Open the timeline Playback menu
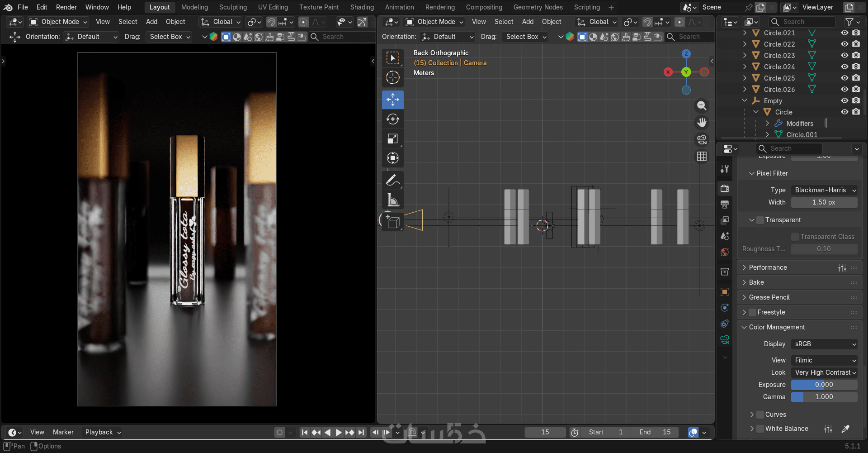 point(103,432)
